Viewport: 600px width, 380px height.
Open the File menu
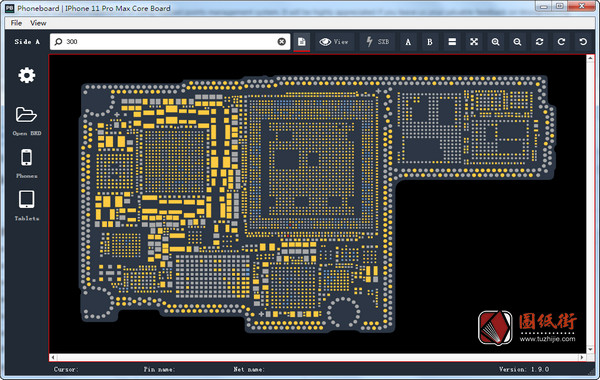16,23
